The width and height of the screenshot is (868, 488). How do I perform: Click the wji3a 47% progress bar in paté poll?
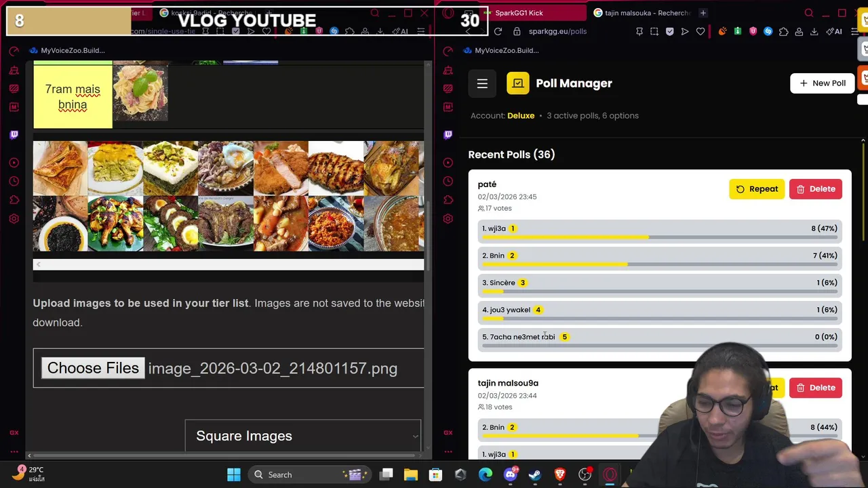point(660,237)
